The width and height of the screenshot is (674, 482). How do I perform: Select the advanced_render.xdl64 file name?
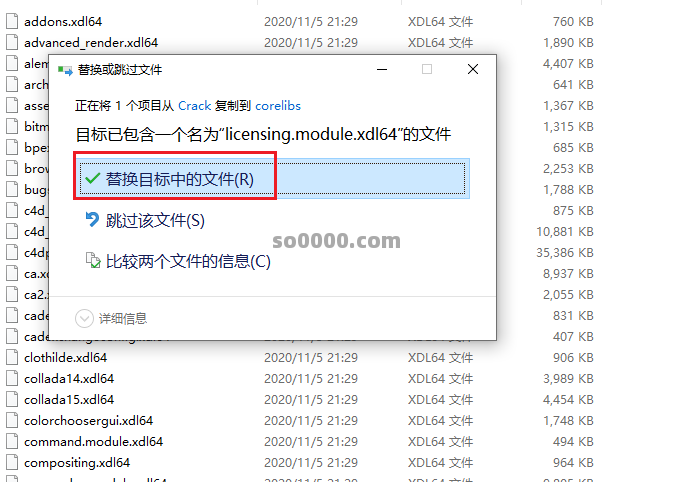91,43
